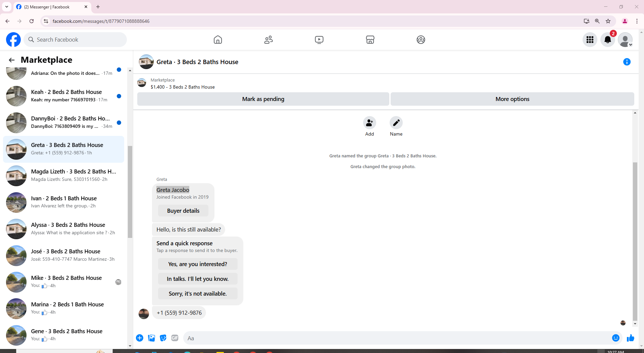644x353 pixels.
Task: Open the conversation information icon
Action: click(x=627, y=62)
